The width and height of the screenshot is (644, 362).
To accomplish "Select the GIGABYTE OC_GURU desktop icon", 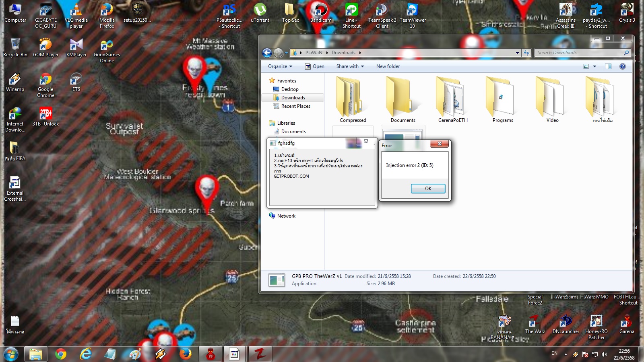I will coord(45,16).
